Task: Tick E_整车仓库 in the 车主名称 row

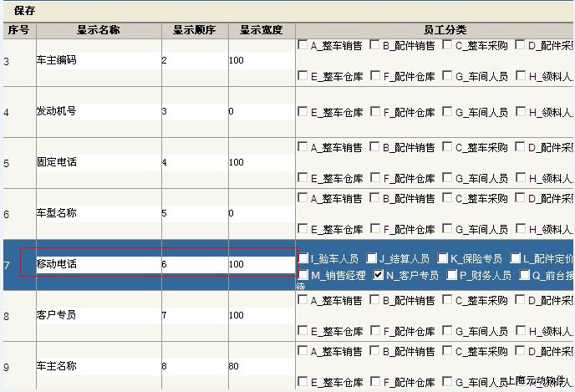Action: pos(303,383)
